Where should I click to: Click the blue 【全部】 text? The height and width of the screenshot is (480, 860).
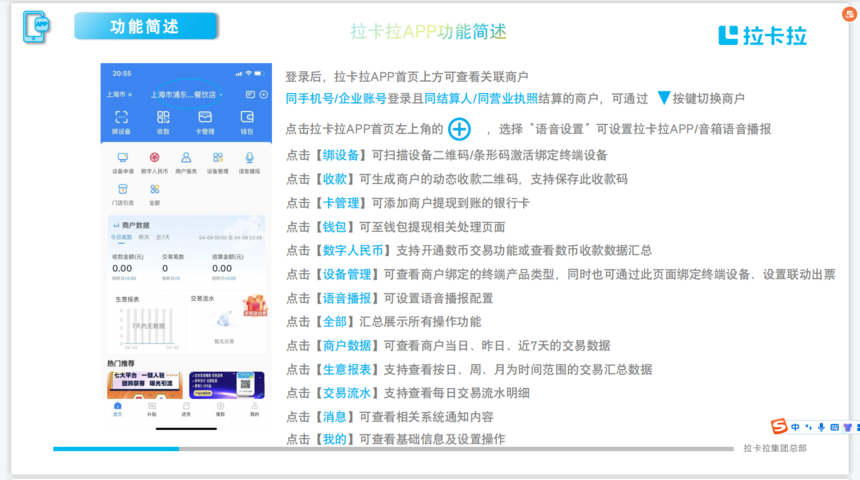335,322
